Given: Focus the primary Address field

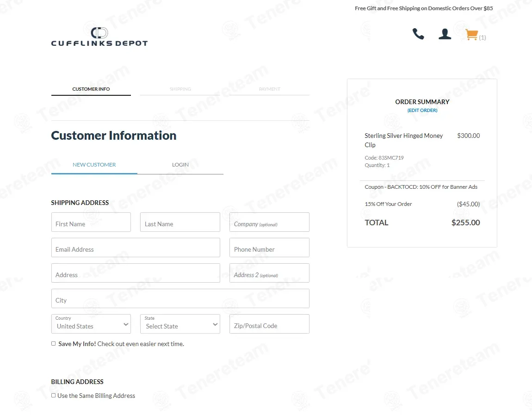Looking at the screenshot, I should pos(136,273).
